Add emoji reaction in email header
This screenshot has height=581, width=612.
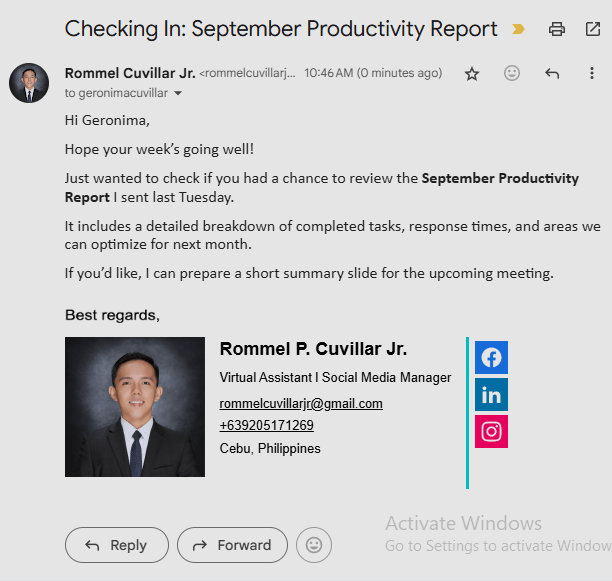pos(512,73)
